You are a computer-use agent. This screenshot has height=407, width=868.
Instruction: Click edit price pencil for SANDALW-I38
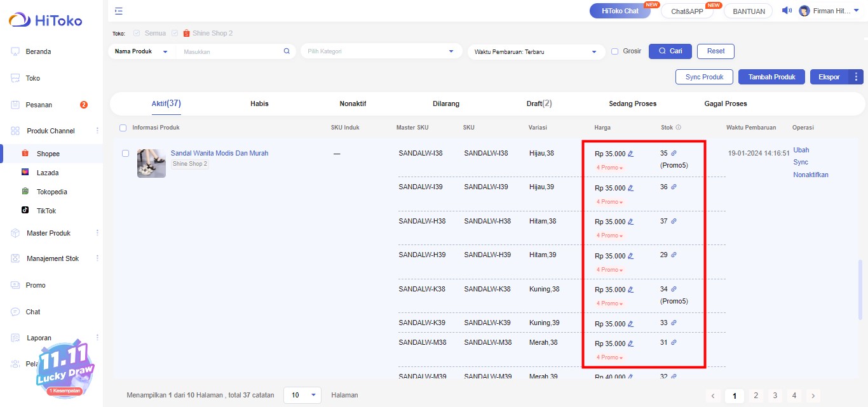631,154
